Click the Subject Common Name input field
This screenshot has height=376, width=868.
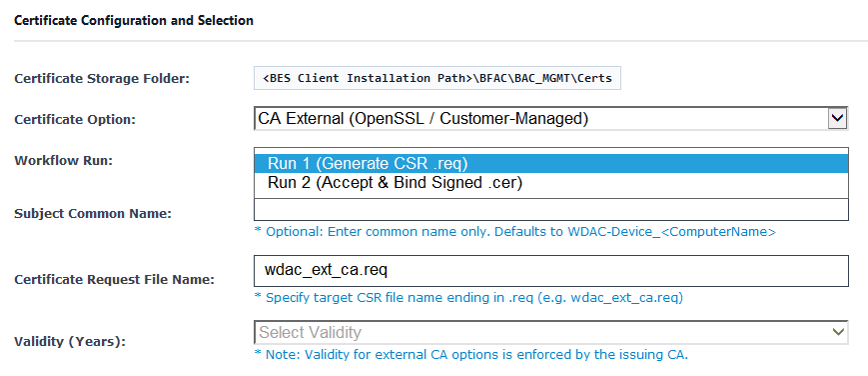coord(550,210)
